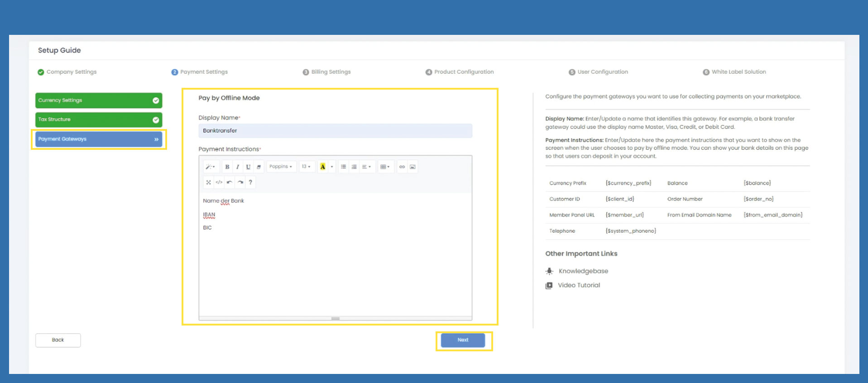868x383 pixels.
Task: Switch editor to code view
Action: (x=219, y=182)
